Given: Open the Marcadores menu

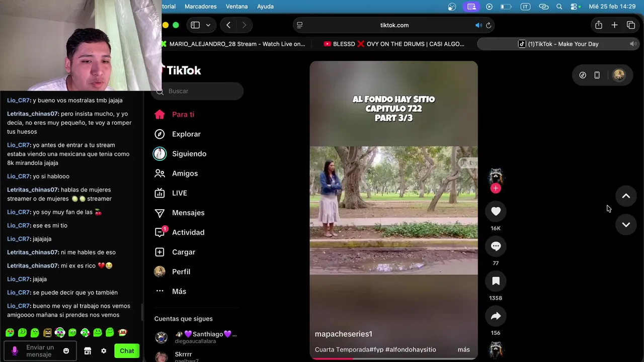Looking at the screenshot, I should 200,7.
